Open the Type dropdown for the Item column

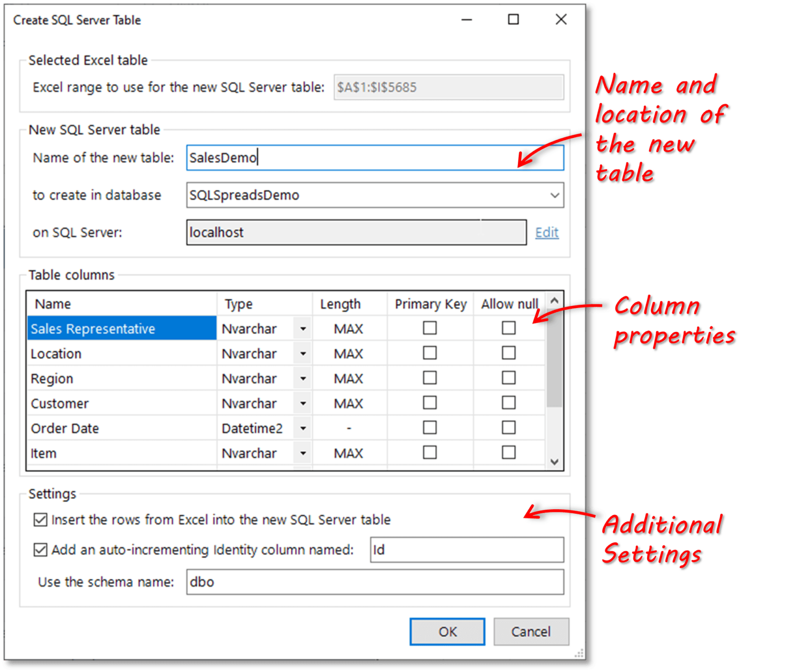(303, 453)
